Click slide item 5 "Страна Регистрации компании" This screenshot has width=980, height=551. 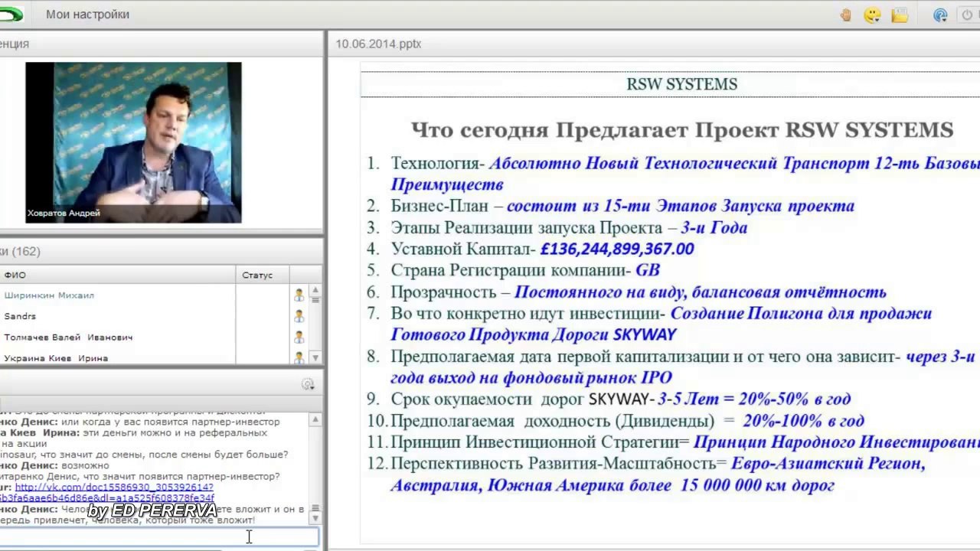click(x=511, y=270)
